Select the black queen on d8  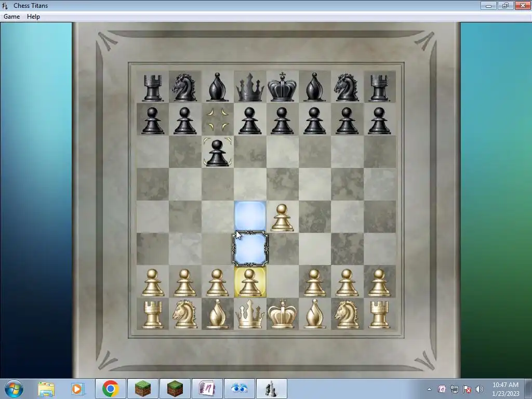pyautogui.click(x=250, y=87)
